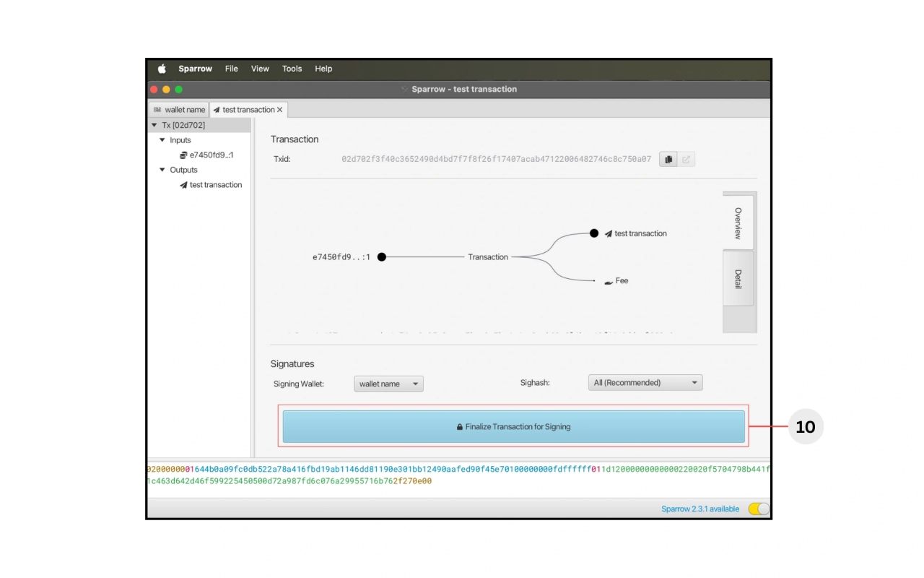This screenshot has width=924, height=578.
Task: Click Finalize Transaction for Signing
Action: [513, 427]
